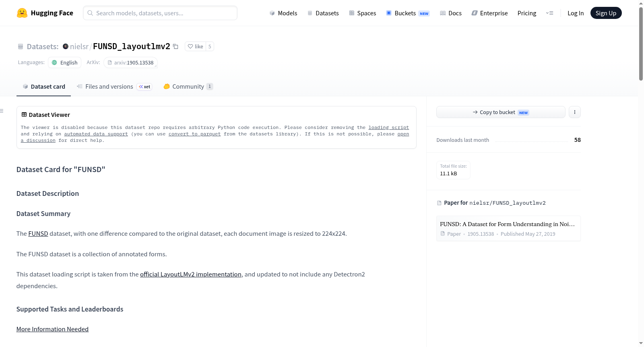The image size is (644, 347).
Task: Click the Paper for document icon
Action: [439, 203]
